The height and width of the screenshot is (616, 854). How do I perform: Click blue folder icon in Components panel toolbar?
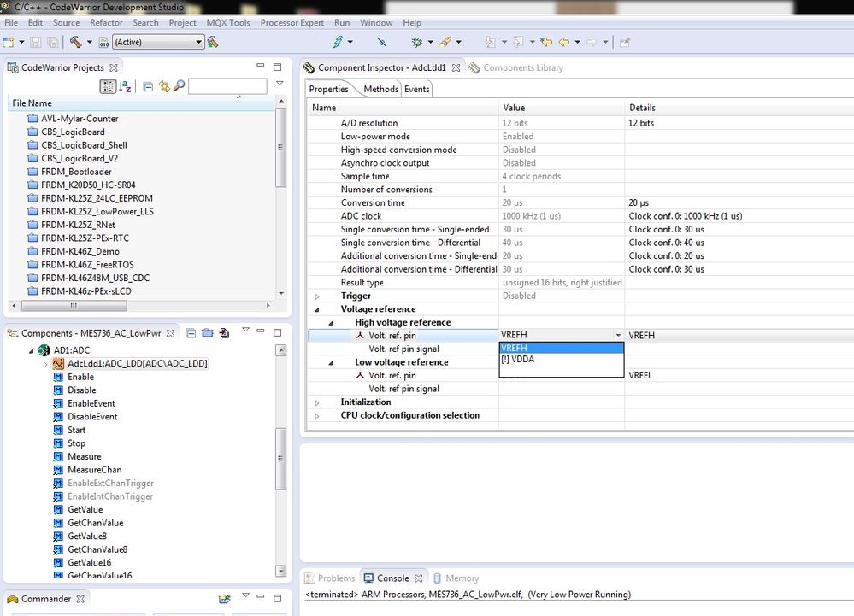[208, 333]
